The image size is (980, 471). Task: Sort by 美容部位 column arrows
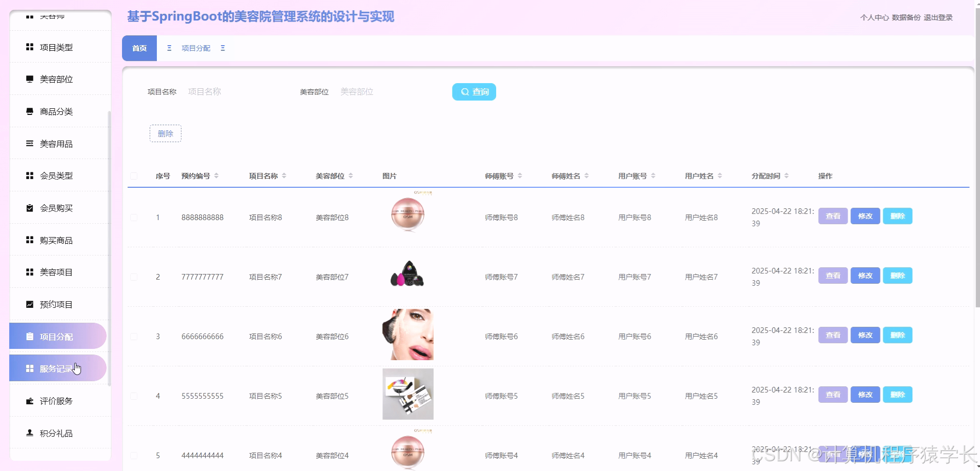tap(351, 176)
